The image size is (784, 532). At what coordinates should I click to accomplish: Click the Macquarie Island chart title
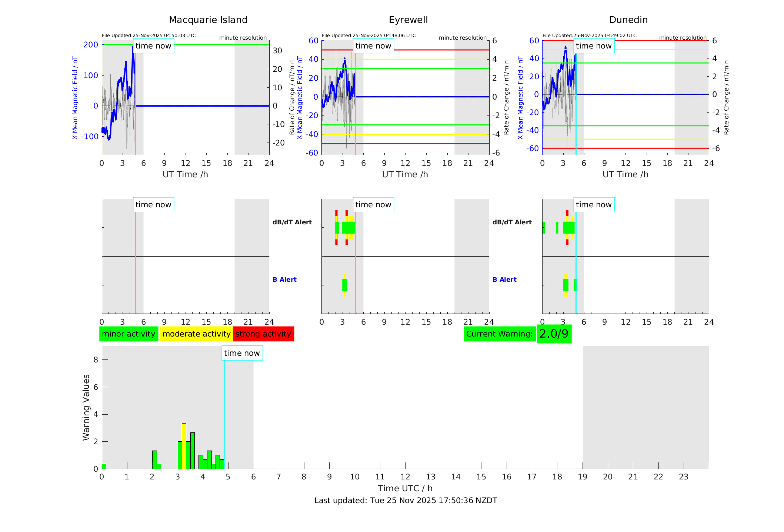[208, 20]
